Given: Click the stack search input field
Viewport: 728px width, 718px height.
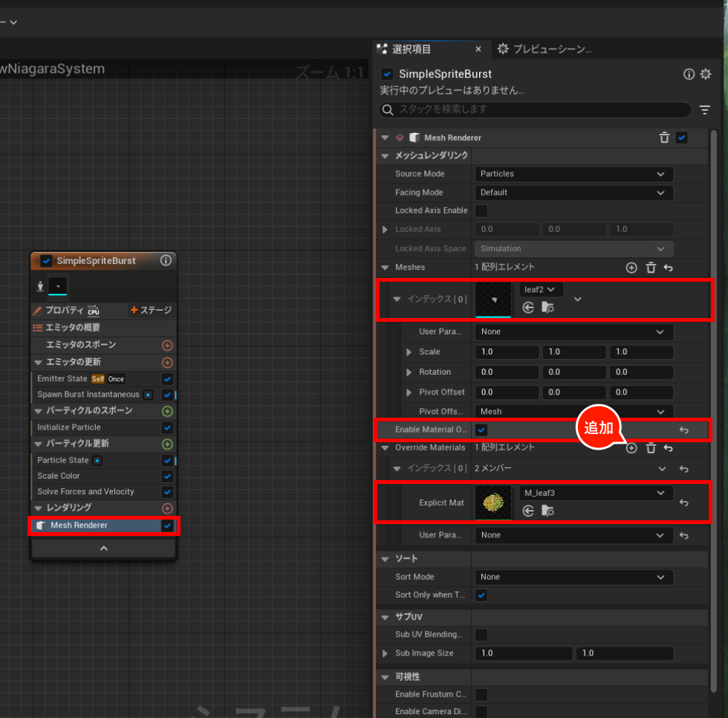Looking at the screenshot, I should 535,109.
